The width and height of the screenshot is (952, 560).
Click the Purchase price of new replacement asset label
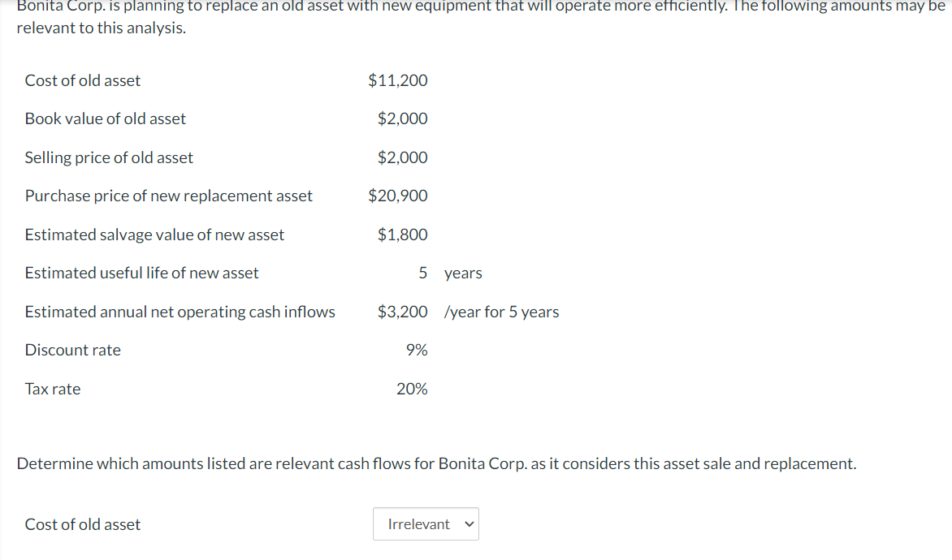168,196
